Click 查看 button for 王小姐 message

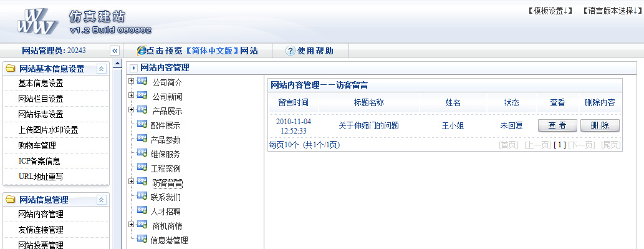[557, 125]
